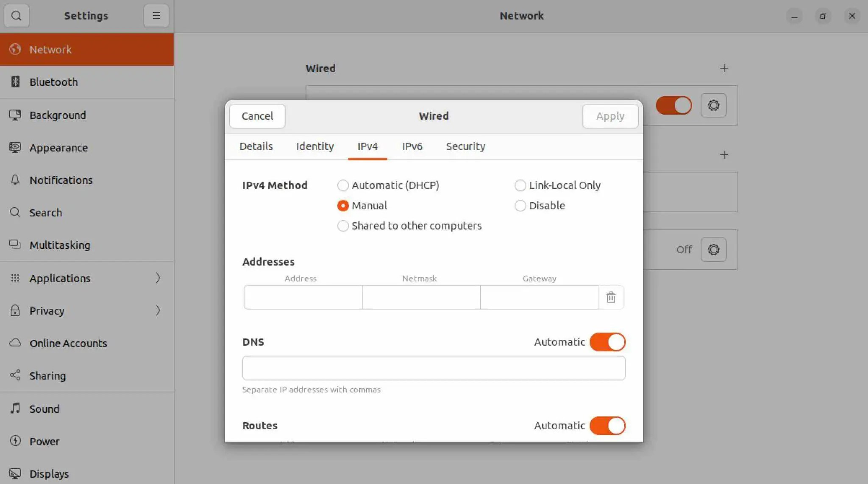Screen dimensions: 868x484
Task: Click the DNS servers input field
Action: click(433, 368)
